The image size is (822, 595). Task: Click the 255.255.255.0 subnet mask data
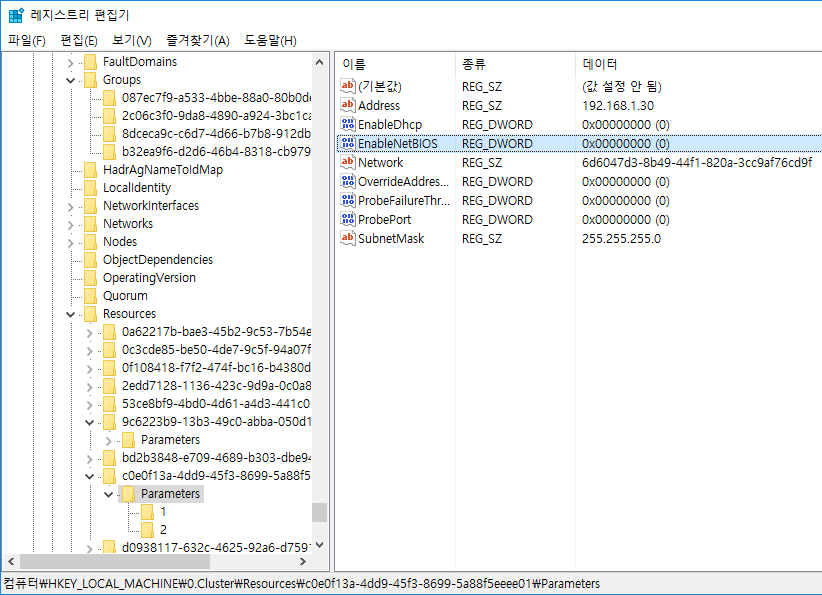(x=621, y=239)
